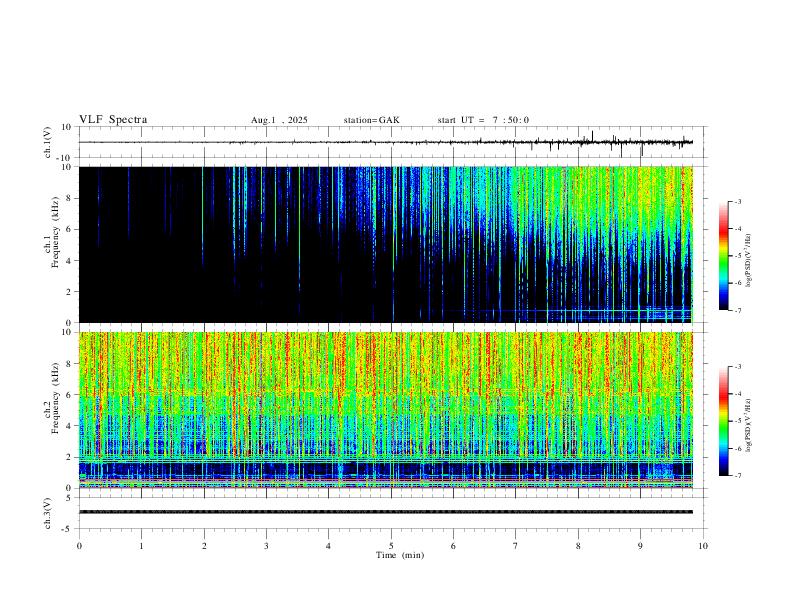Click time axis tick label '0'
The image size is (792, 612).
(x=79, y=546)
